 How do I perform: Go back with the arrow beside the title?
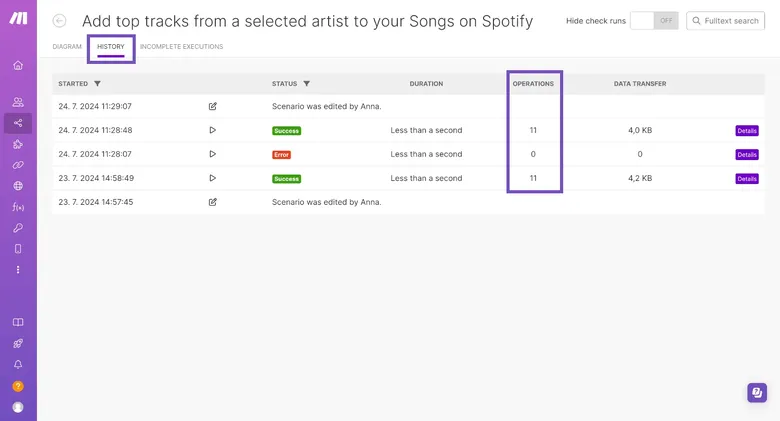pyautogui.click(x=60, y=21)
